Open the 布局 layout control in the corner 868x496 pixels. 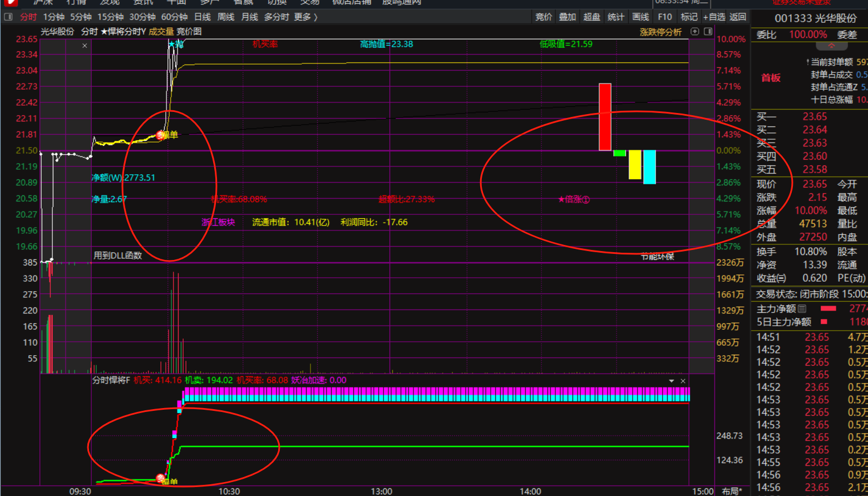click(732, 491)
